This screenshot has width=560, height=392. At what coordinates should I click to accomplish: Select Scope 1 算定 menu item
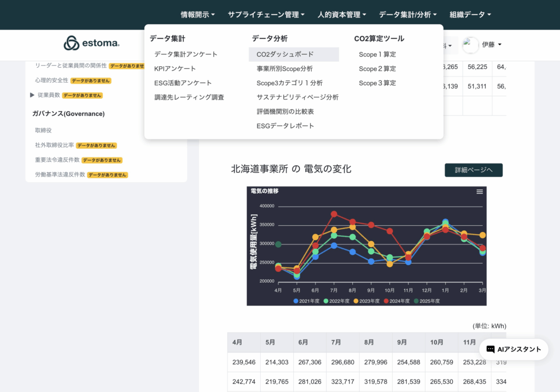pos(377,55)
